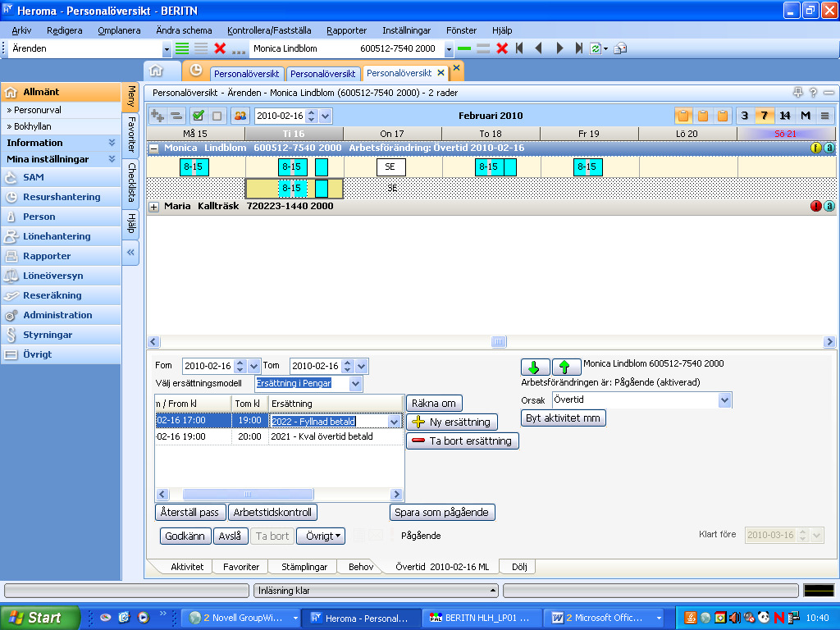Open the clock tab icon
The width and height of the screenshot is (840, 630).
196,71
